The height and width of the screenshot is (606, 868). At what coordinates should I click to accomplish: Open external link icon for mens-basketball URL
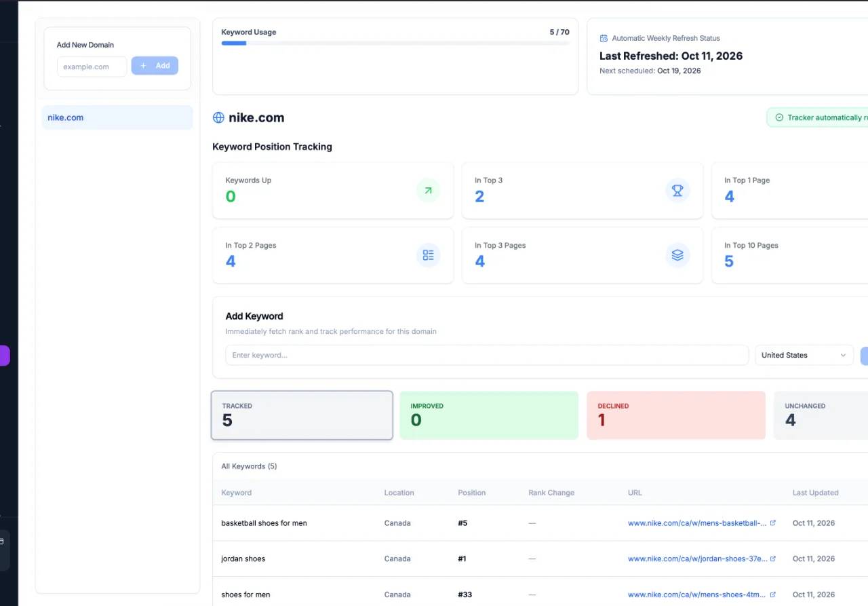click(x=773, y=523)
